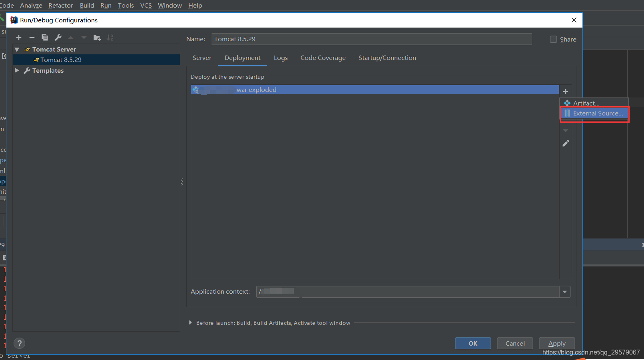Move the deployment artifact down

point(566,130)
